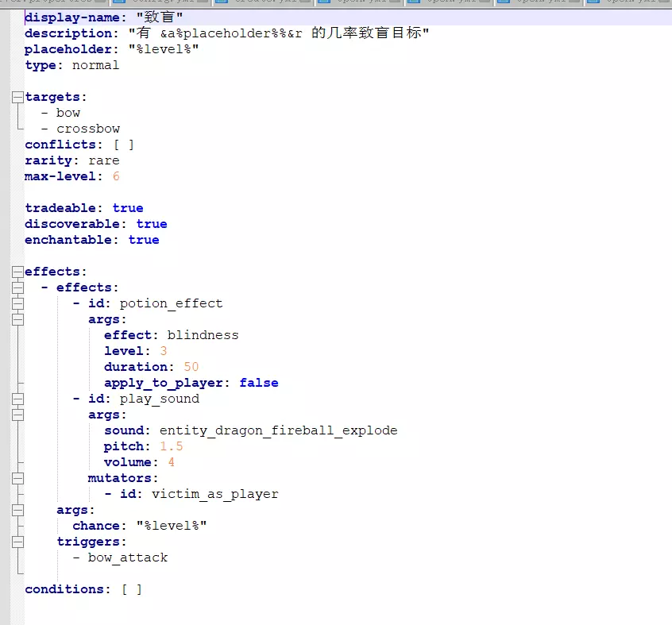Collapse args block containing sound settings

[x=17, y=415]
